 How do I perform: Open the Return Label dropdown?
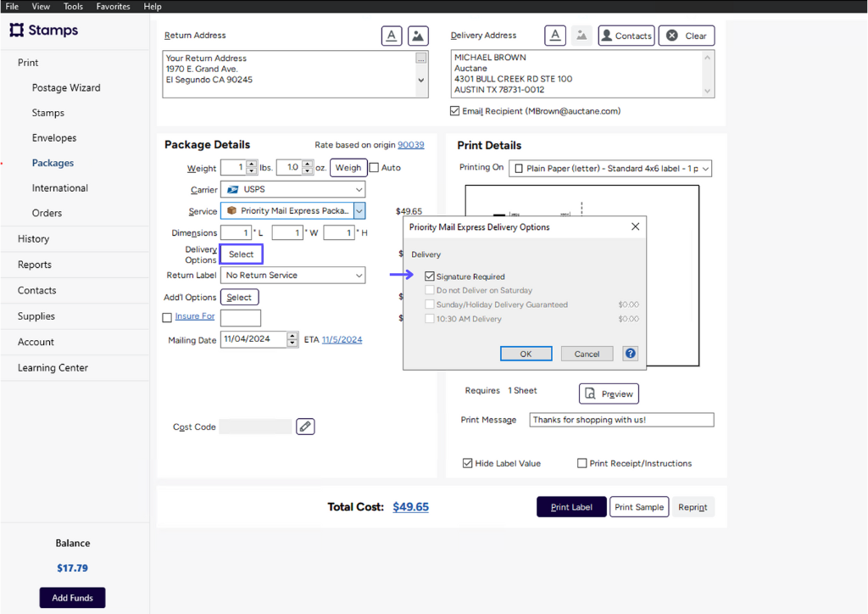pyautogui.click(x=292, y=275)
